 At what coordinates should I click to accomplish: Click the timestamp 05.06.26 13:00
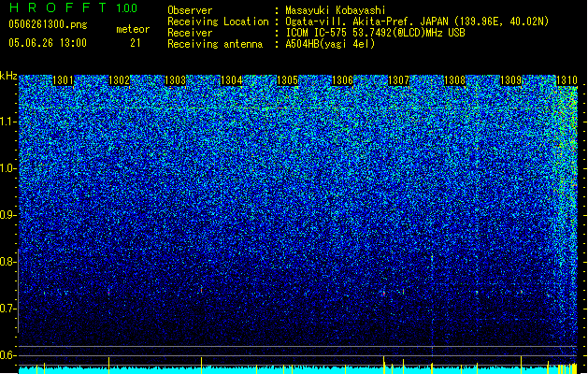[x=48, y=43]
